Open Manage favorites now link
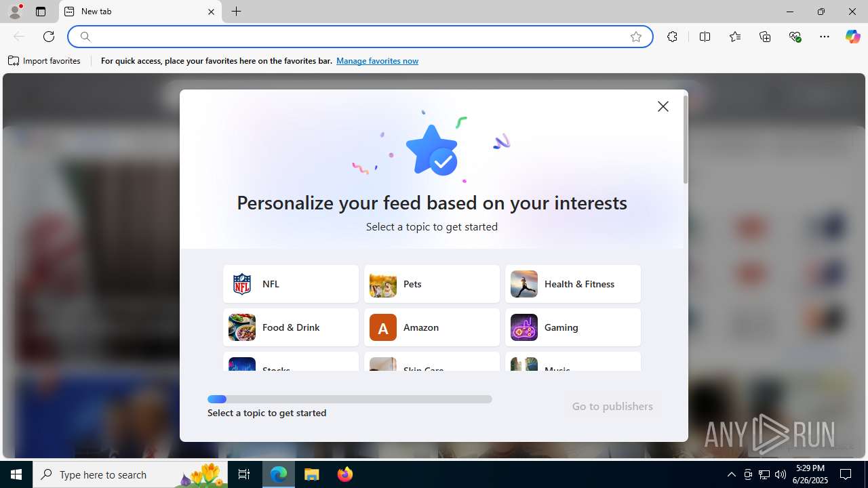Image resolution: width=868 pixels, height=488 pixels. coord(377,61)
